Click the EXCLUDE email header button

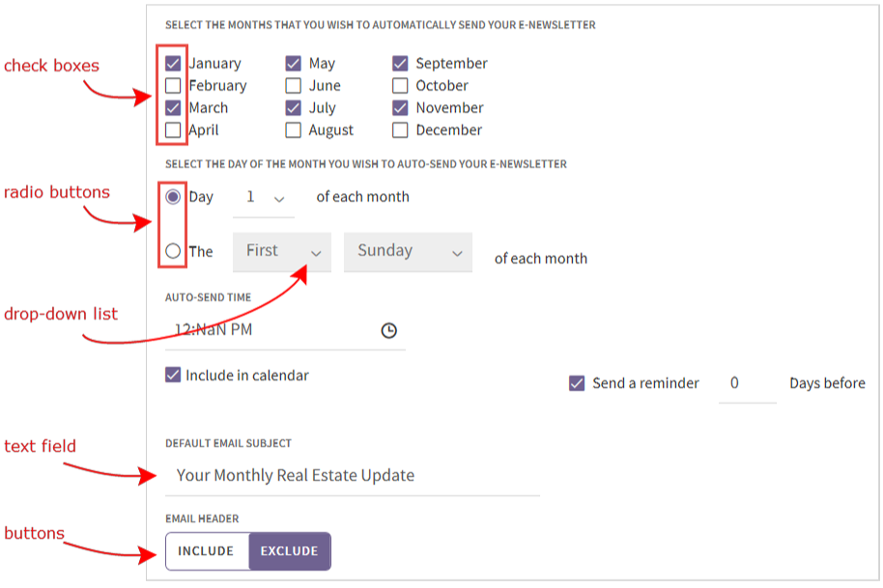click(x=289, y=551)
